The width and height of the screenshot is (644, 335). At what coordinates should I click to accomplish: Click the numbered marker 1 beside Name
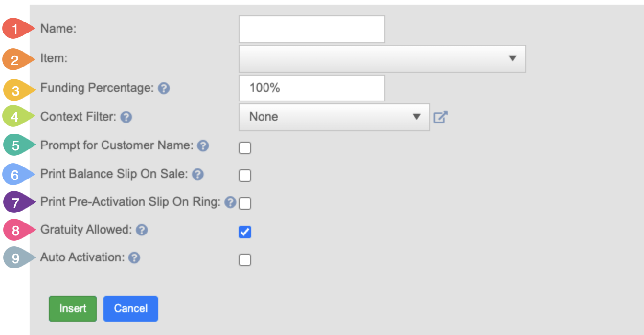[18, 29]
